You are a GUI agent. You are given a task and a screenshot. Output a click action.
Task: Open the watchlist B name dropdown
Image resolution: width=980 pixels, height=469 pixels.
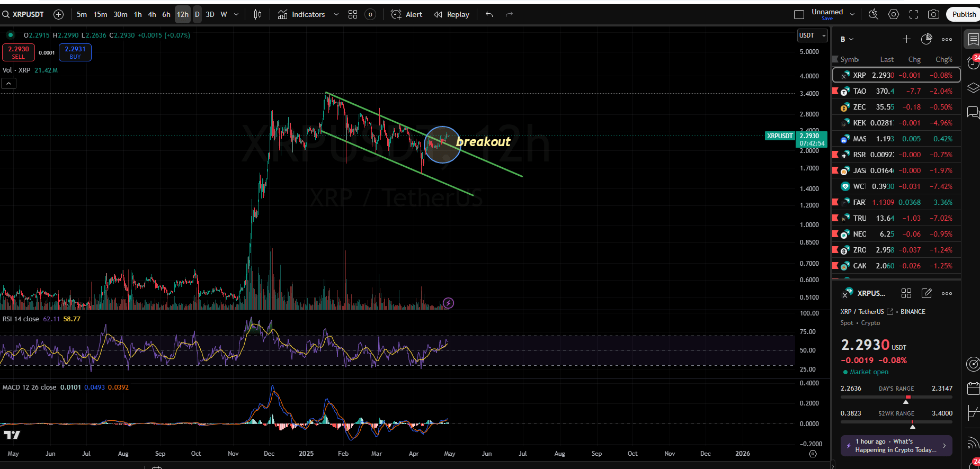847,39
